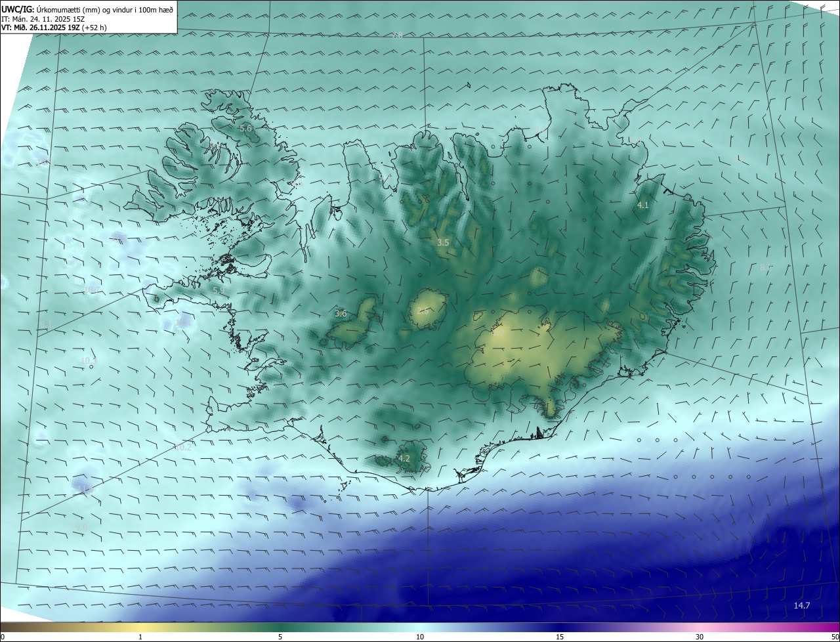
Task: Click the 9.0 value in the southwest sea
Action: [x=81, y=527]
